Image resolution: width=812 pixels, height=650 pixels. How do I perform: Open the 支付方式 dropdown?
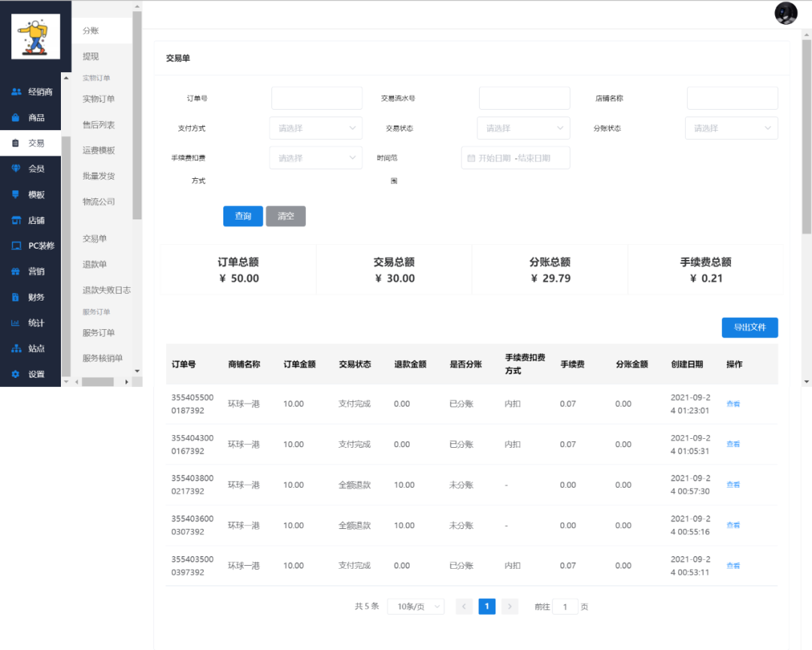pyautogui.click(x=316, y=128)
